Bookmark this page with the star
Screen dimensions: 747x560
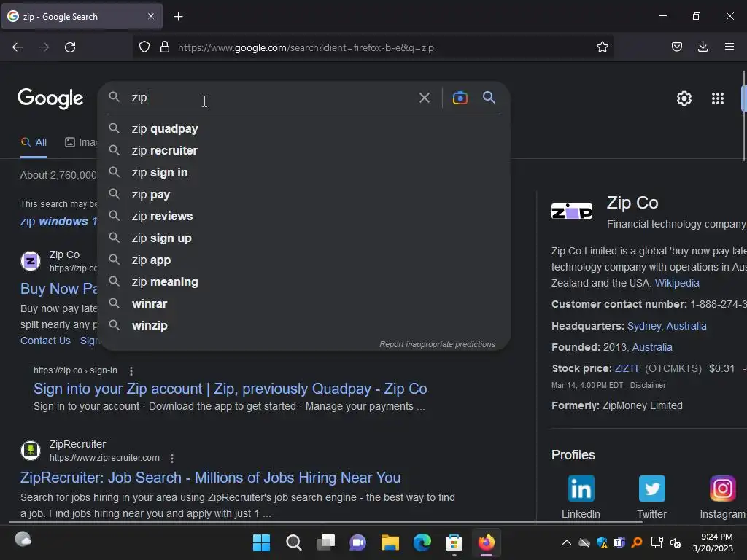click(602, 47)
